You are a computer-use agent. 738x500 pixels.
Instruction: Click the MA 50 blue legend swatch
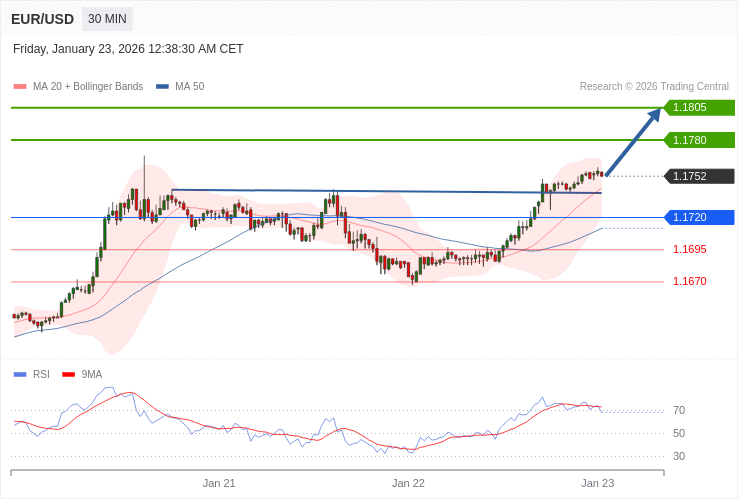(x=162, y=87)
